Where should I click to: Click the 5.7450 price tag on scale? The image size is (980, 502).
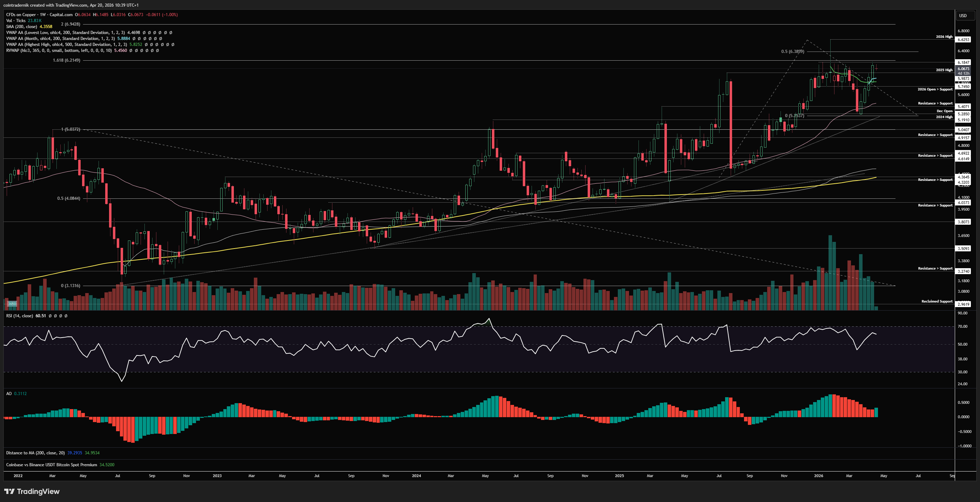963,87
